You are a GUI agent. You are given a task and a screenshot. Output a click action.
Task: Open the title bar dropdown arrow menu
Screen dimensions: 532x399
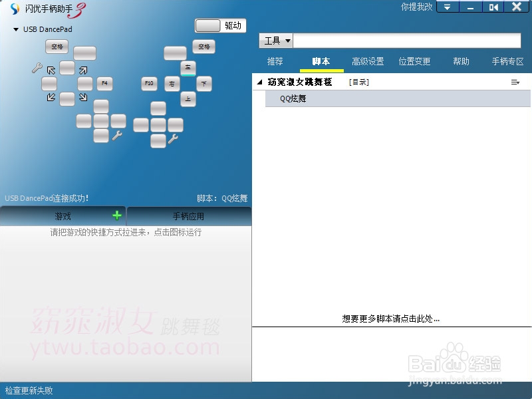[x=447, y=8]
